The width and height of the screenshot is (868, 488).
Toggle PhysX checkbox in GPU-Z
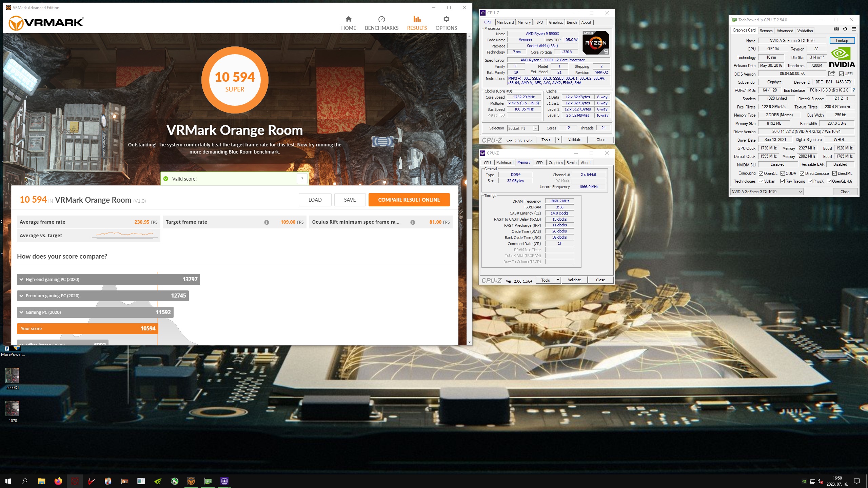(x=810, y=181)
